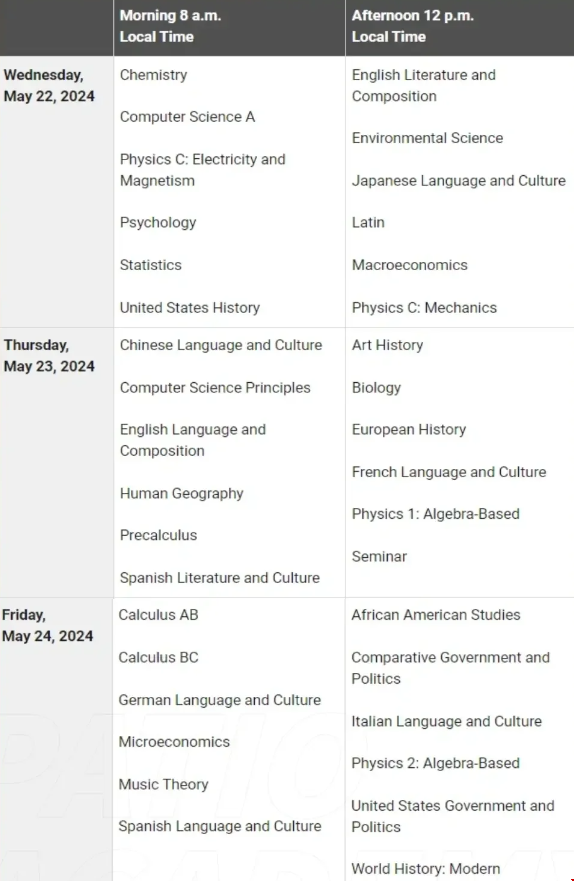Open Computer Science Principles entry

[x=215, y=388]
